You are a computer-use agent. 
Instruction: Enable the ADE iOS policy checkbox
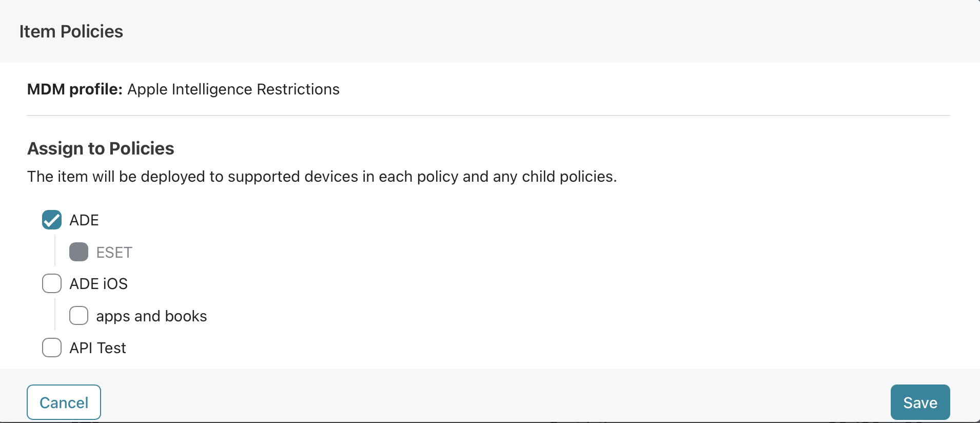pos(52,283)
